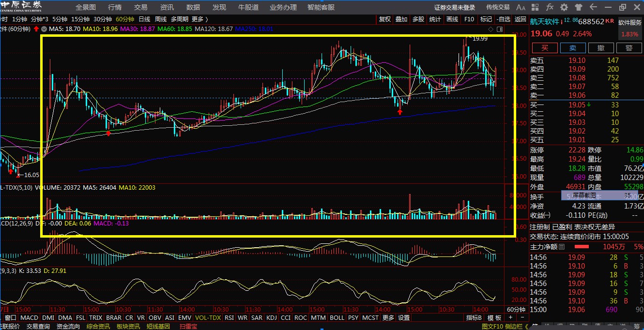The image size is (644, 330).
Task: Open the skin (shirt) theme icon
Action: (x=579, y=7)
